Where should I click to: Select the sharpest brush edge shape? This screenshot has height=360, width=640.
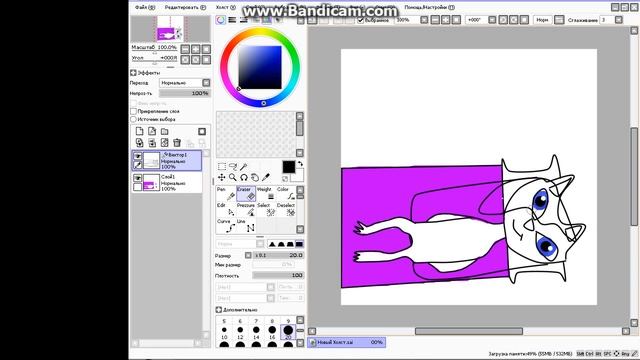point(272,244)
